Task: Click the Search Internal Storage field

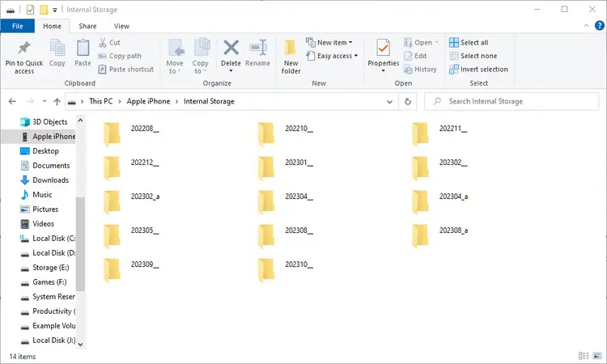Action: 511,101
